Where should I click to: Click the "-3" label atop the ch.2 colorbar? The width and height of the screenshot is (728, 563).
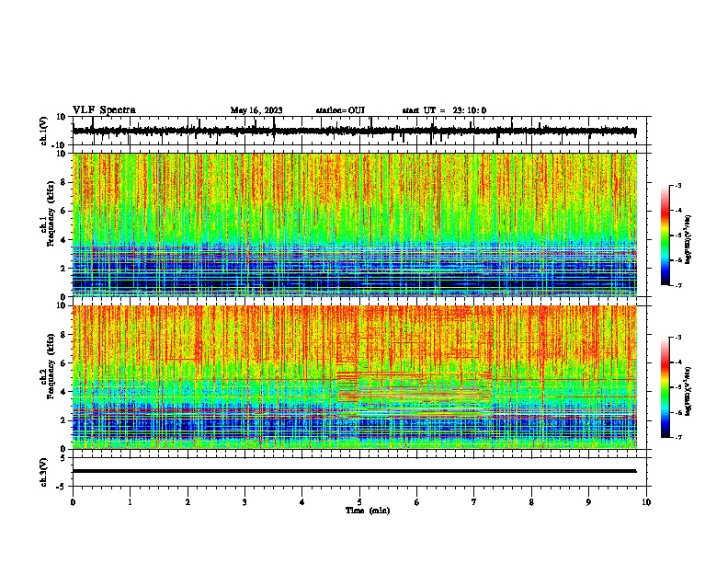point(677,338)
